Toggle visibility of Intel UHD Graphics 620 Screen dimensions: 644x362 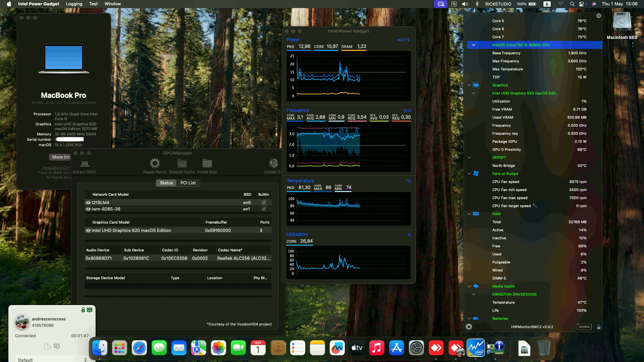click(88, 230)
